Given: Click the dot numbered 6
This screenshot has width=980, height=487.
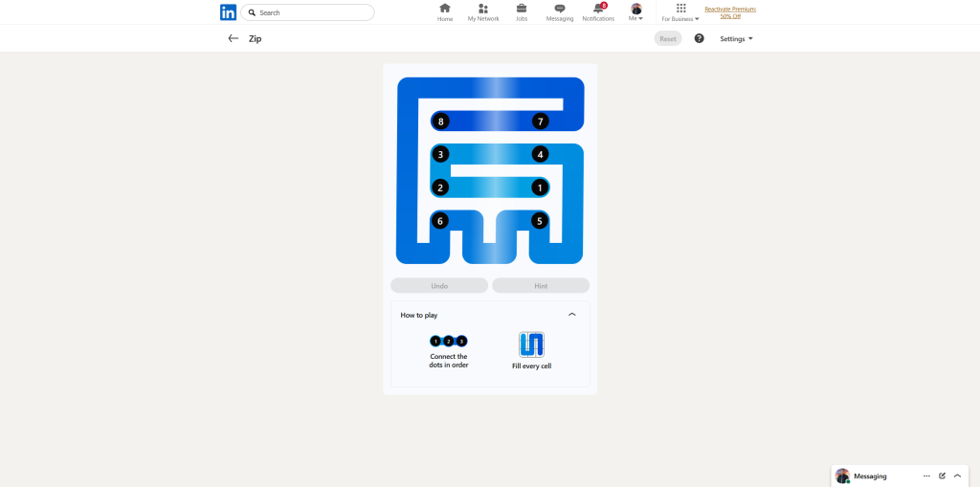Looking at the screenshot, I should click(x=440, y=221).
